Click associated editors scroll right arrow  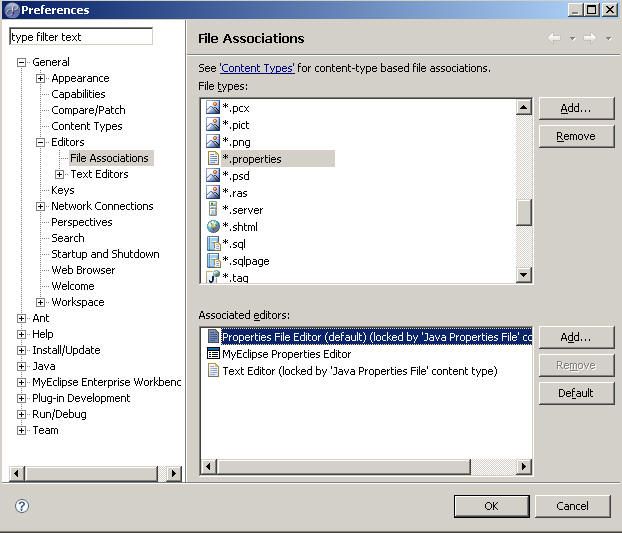point(524,466)
